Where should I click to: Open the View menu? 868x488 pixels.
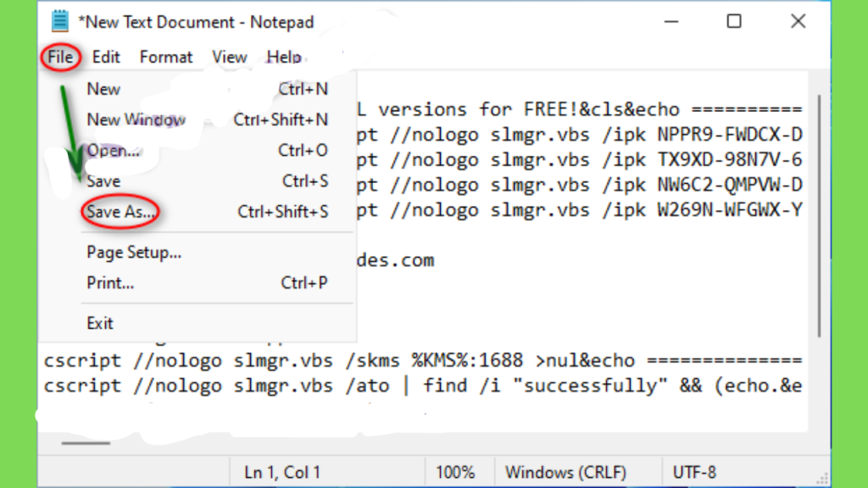click(229, 57)
